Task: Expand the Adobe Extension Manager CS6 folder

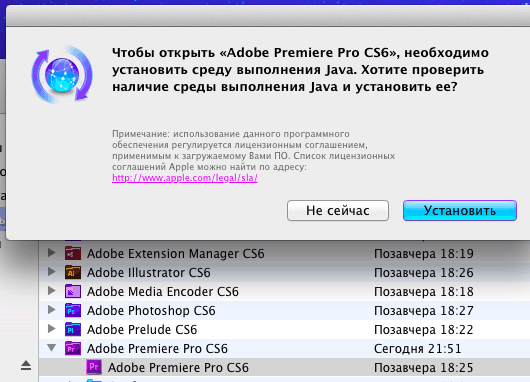Action: click(51, 253)
